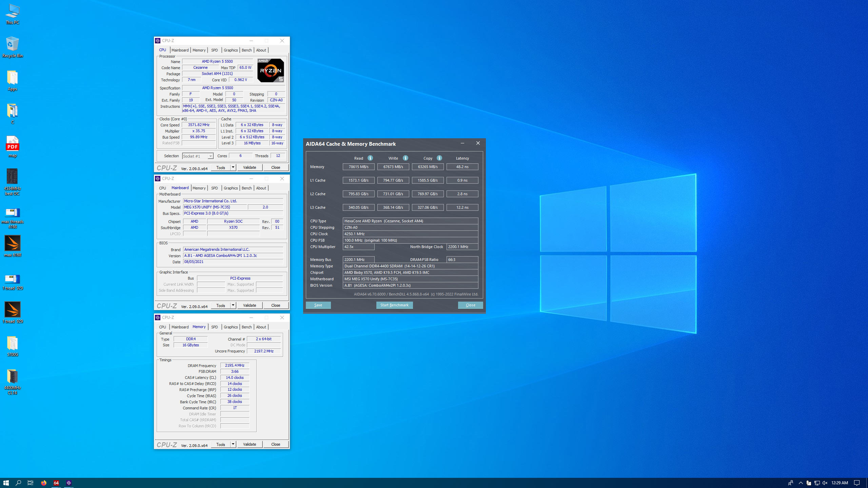Open the map PDF file
The image size is (868, 488).
(12, 147)
